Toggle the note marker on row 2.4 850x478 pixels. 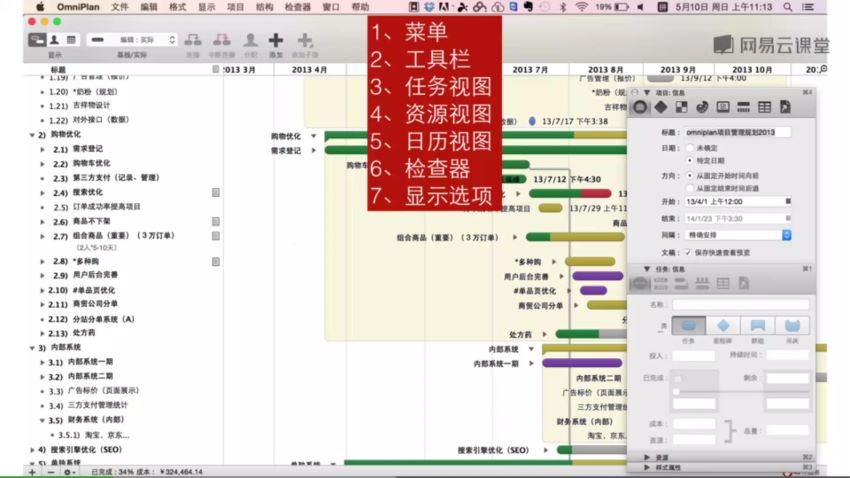216,192
